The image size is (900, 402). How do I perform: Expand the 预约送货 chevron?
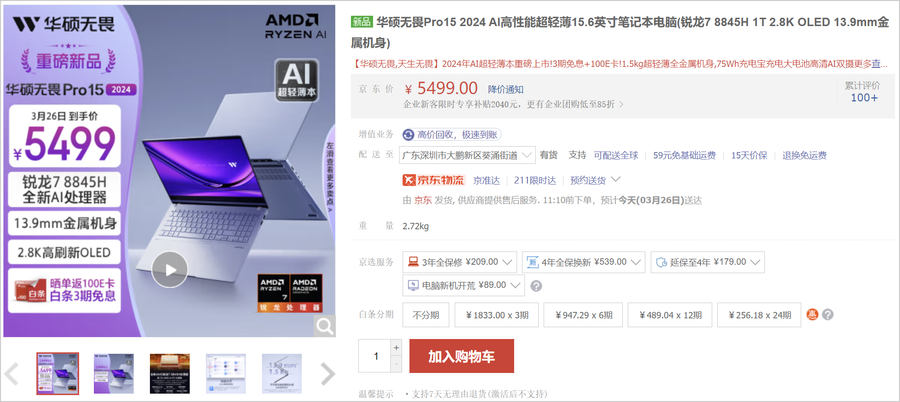[x=616, y=180]
